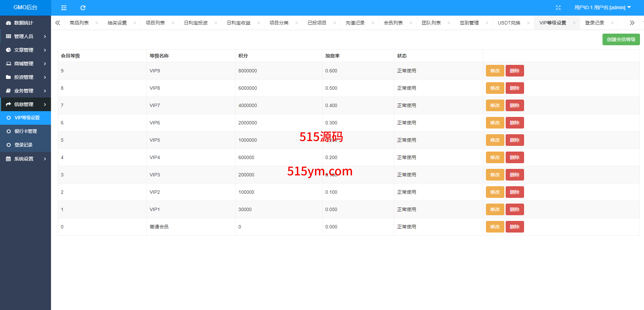Click 删除 for the VIP5 row

[x=515, y=140]
